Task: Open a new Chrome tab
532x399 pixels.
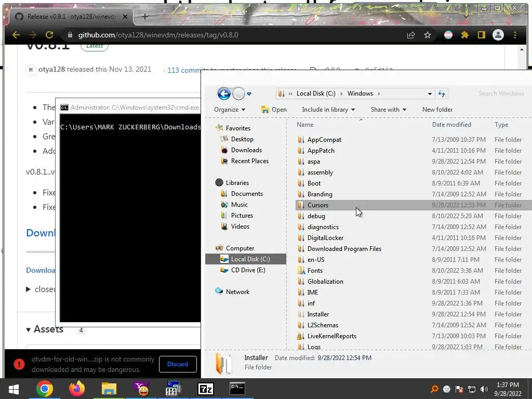Action: point(145,16)
